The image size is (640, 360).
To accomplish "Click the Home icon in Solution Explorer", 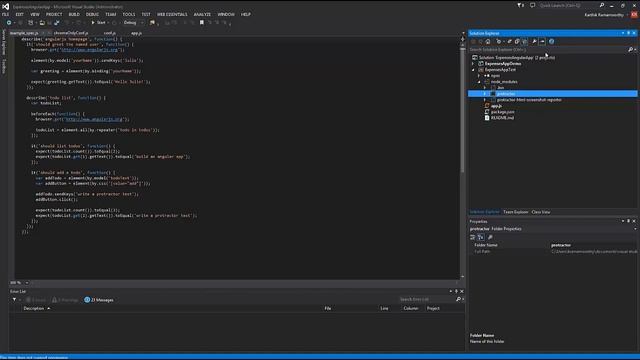I will point(488,42).
